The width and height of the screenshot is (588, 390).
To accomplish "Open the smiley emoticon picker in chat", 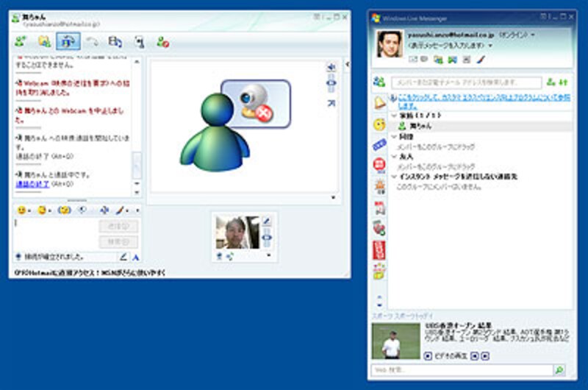I will pyautogui.click(x=22, y=210).
